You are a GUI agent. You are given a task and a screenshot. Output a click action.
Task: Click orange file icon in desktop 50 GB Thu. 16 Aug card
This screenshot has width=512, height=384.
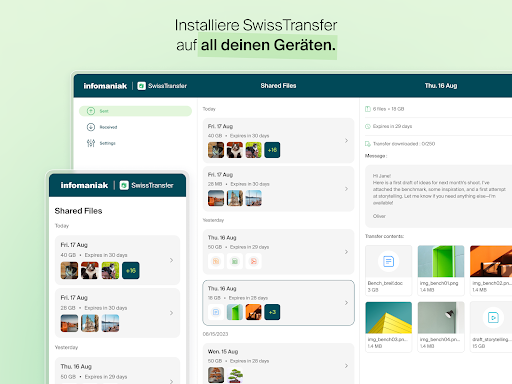(216, 261)
